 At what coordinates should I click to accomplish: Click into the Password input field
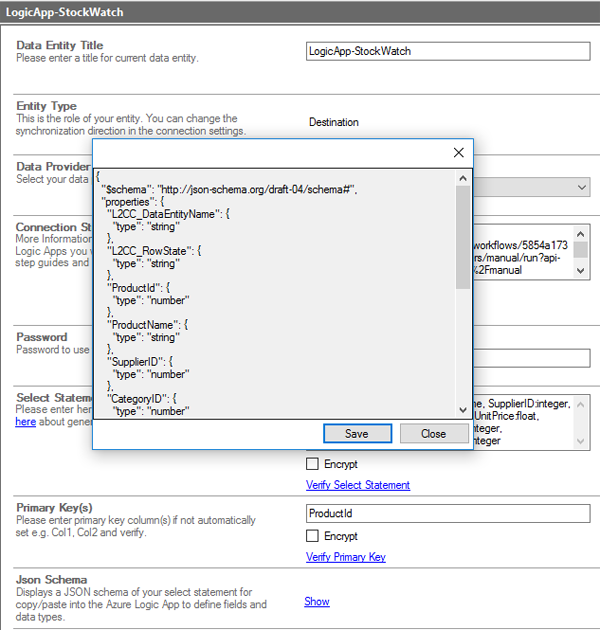pos(530,358)
